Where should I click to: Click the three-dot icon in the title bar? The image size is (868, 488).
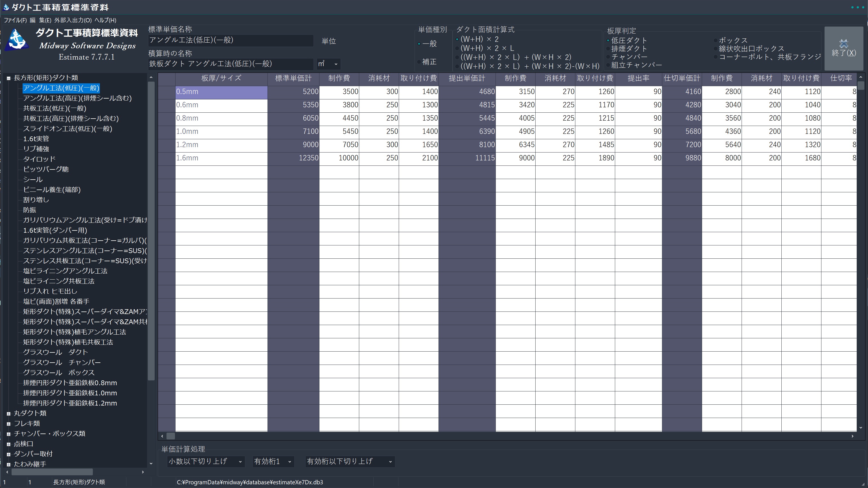click(857, 7)
